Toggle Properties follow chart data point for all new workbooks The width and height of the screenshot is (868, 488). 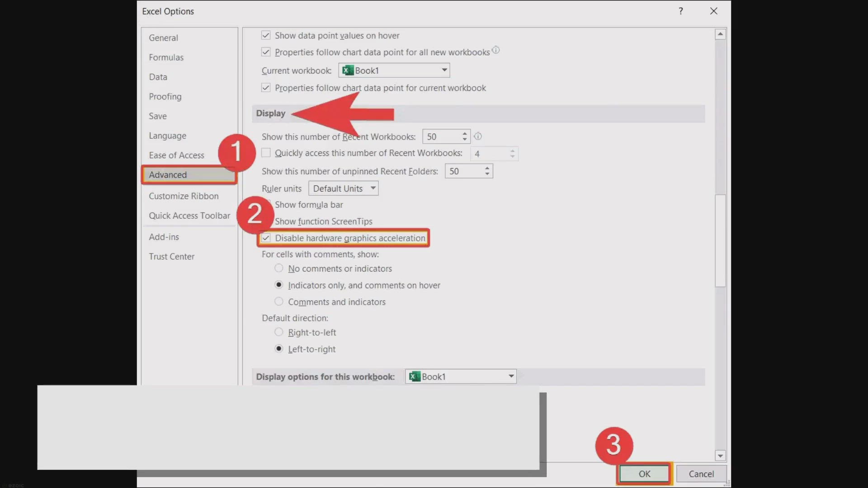[x=266, y=52]
